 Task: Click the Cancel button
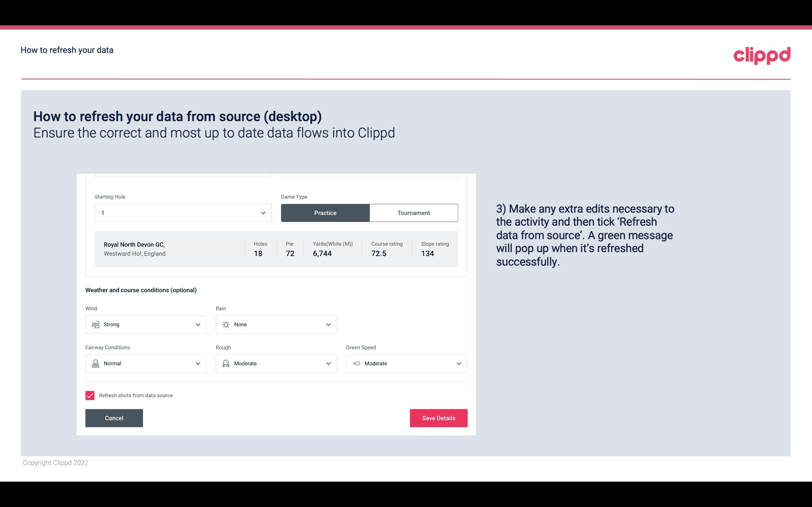click(114, 418)
